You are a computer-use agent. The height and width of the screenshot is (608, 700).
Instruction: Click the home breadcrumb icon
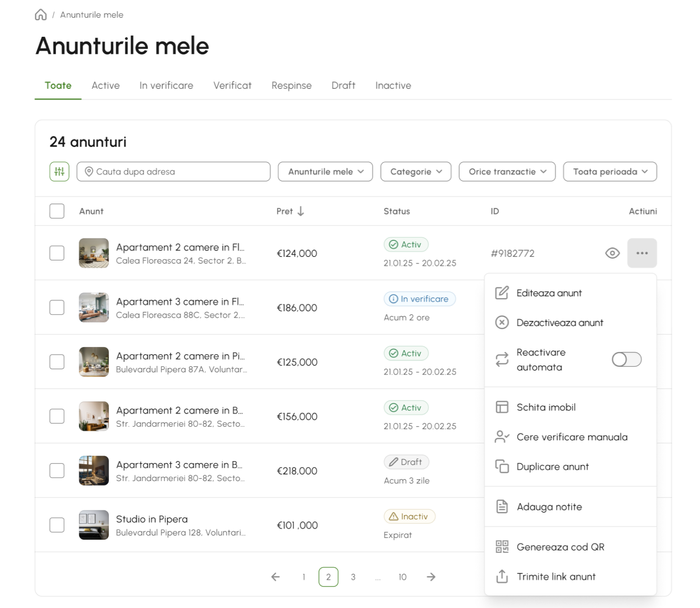pyautogui.click(x=41, y=15)
